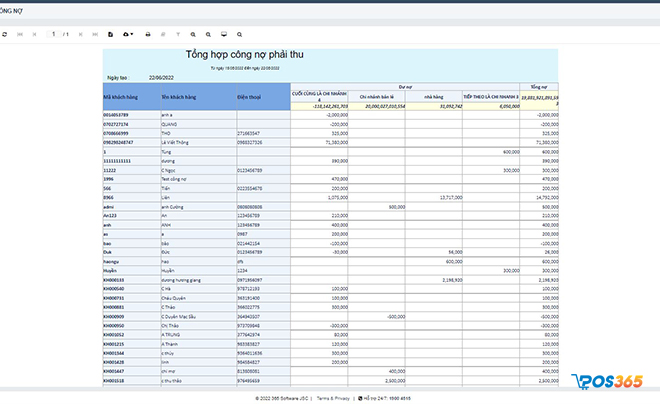
Task: Select the 14,792,000 total debt cell
Action: point(547,197)
